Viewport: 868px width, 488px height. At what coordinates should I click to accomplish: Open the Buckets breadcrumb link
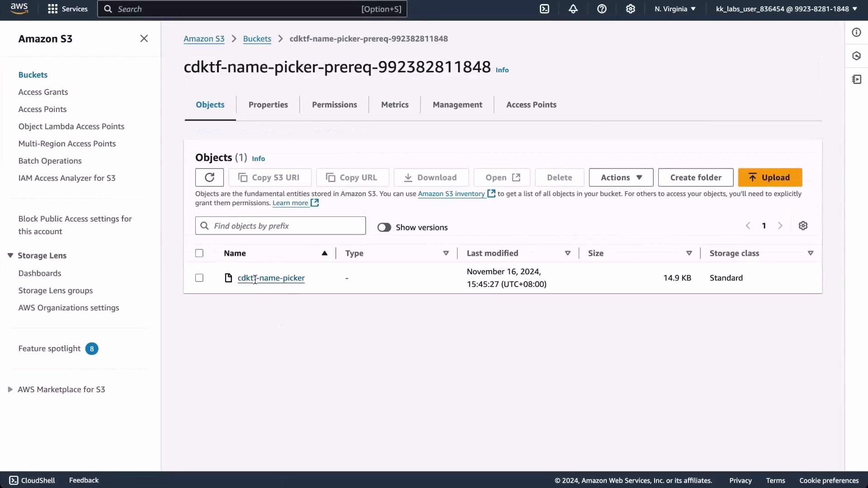click(257, 39)
